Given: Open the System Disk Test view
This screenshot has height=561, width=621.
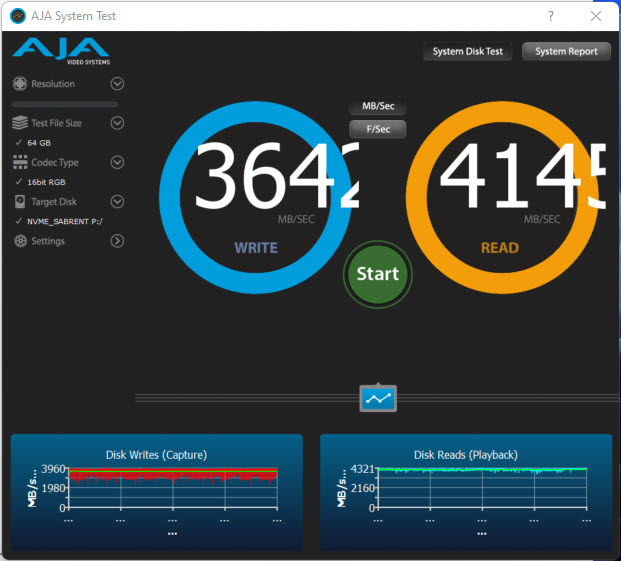Looking at the screenshot, I should tap(467, 51).
